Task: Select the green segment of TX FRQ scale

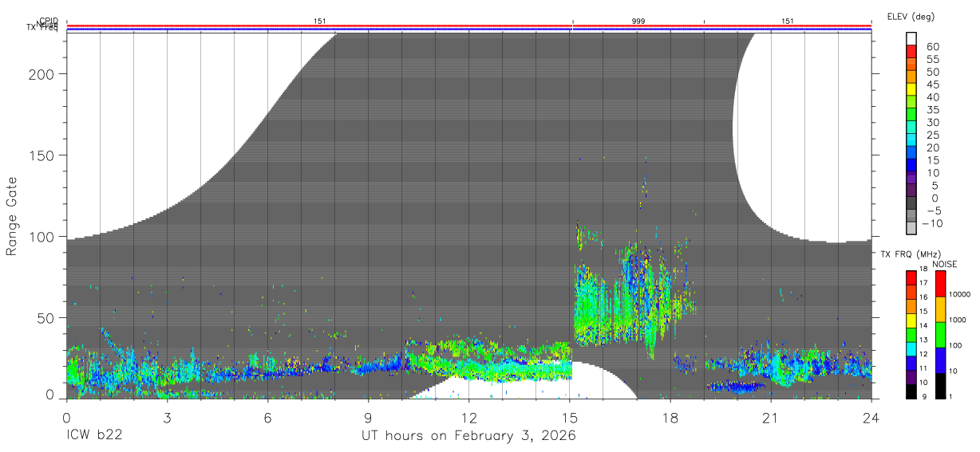Action: pyautogui.click(x=912, y=335)
